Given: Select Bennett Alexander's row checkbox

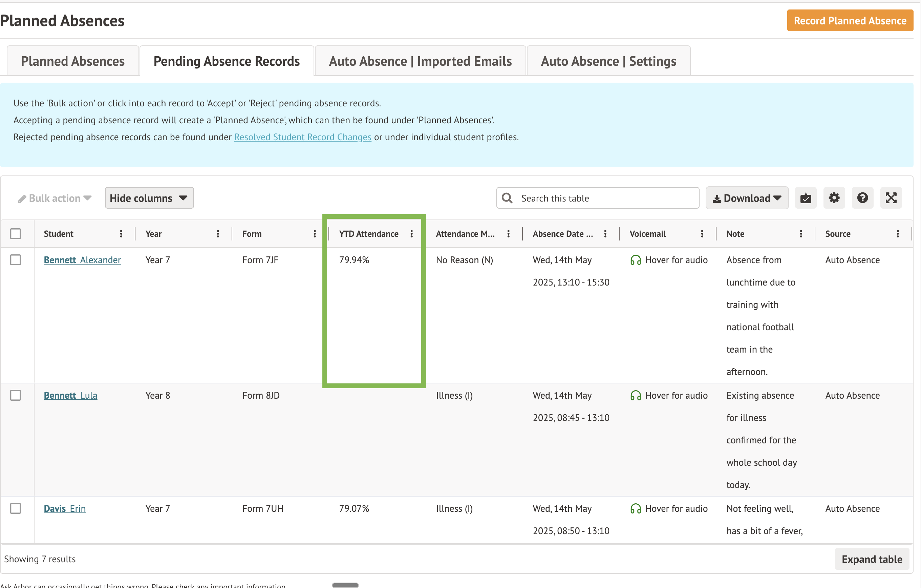Looking at the screenshot, I should (x=16, y=260).
